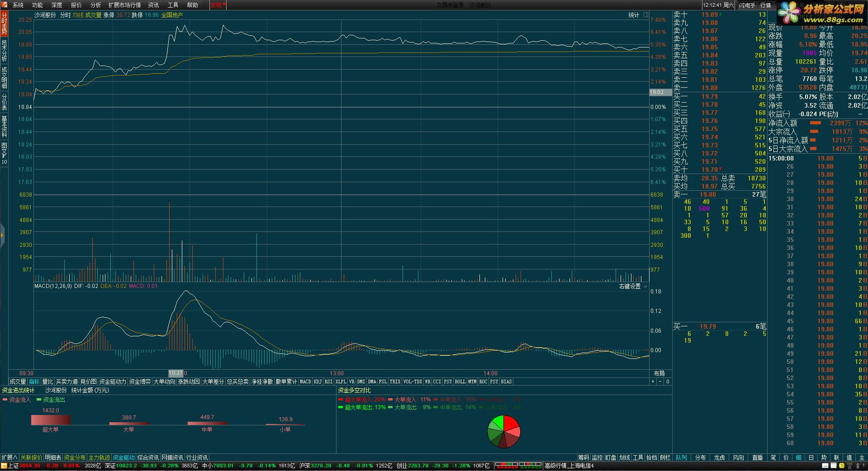Select the 分时走势 sidebar tab
This screenshot has width=868, height=471.
click(x=4, y=24)
